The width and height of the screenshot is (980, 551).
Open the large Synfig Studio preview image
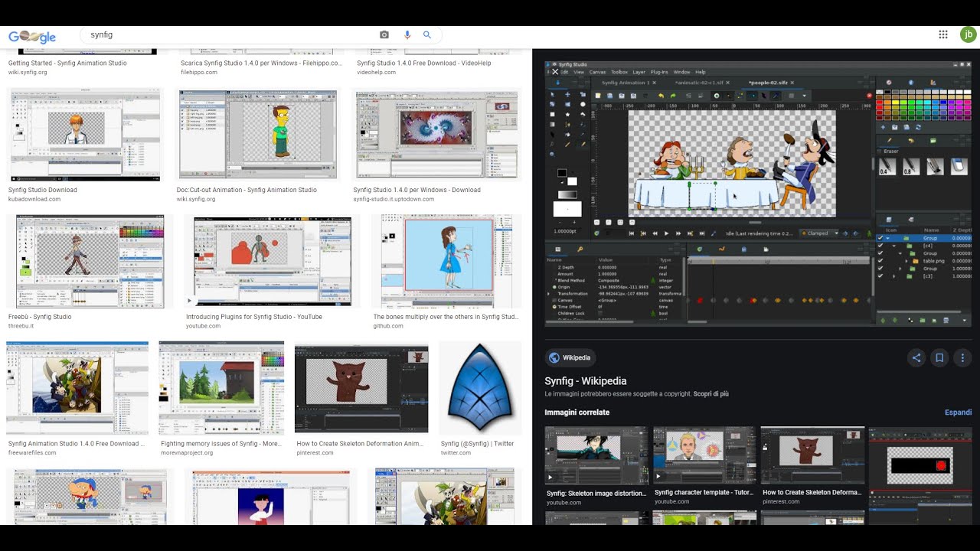(x=758, y=194)
